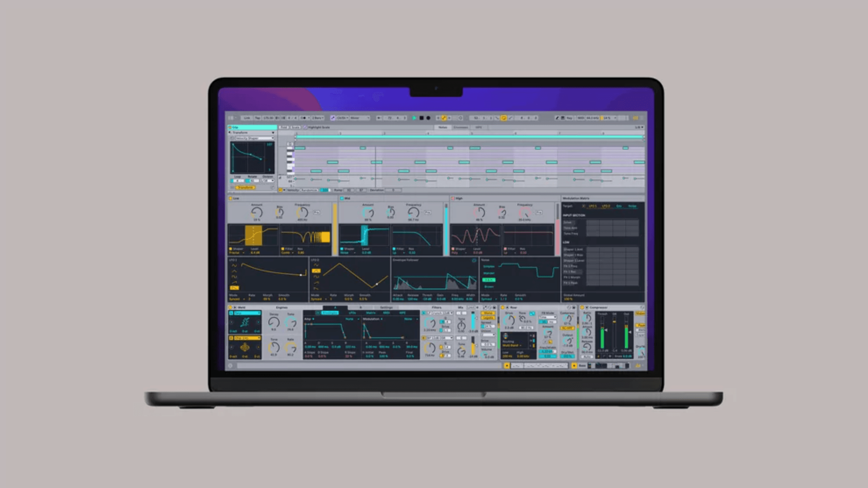Open Fractal shaper type dropdown in Low
This screenshot has width=868, height=488.
point(237,253)
